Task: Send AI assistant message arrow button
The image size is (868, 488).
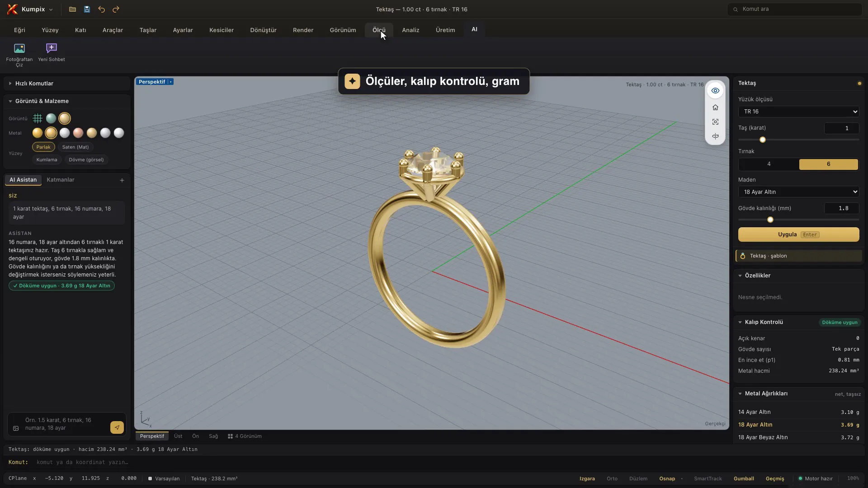Action: pos(117,427)
